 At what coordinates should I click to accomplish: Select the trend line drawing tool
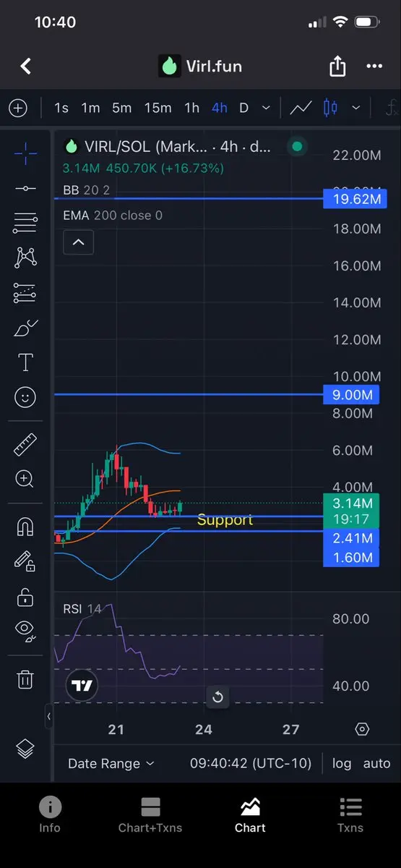point(25,188)
